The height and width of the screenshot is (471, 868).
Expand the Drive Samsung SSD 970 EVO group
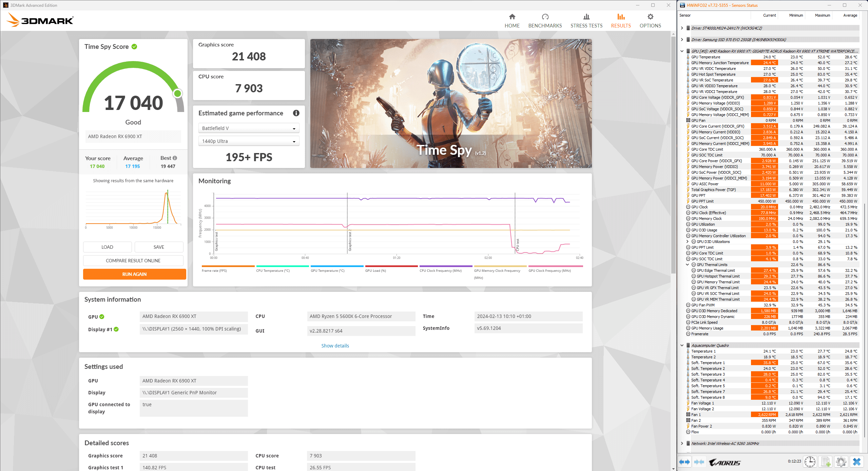[x=682, y=40]
